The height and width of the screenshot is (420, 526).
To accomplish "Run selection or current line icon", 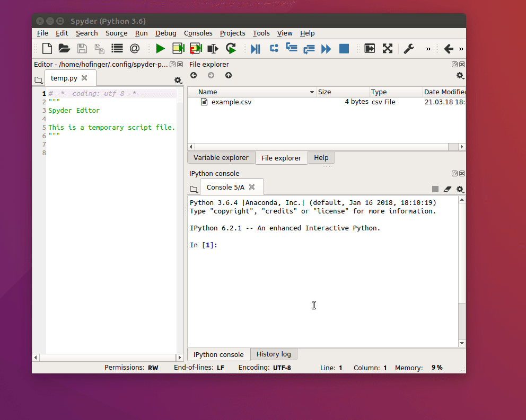I will [x=213, y=49].
